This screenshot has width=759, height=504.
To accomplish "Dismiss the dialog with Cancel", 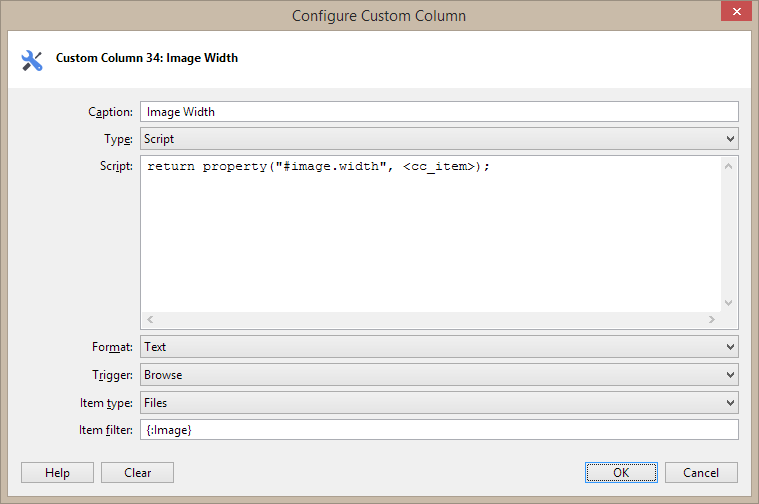I will click(700, 473).
